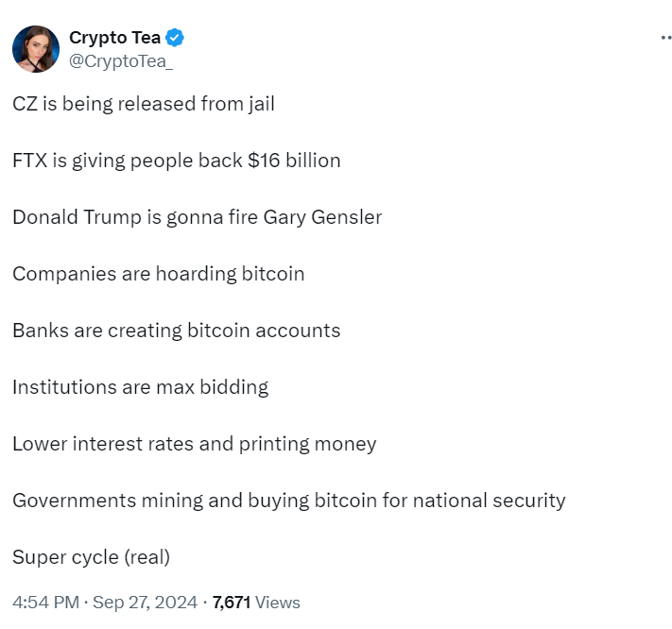Open the tweet's more options menu
This screenshot has height=629, width=672.
pos(665,39)
